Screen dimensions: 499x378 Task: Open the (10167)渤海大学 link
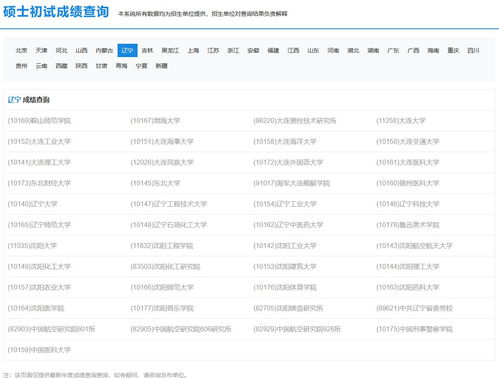(155, 121)
